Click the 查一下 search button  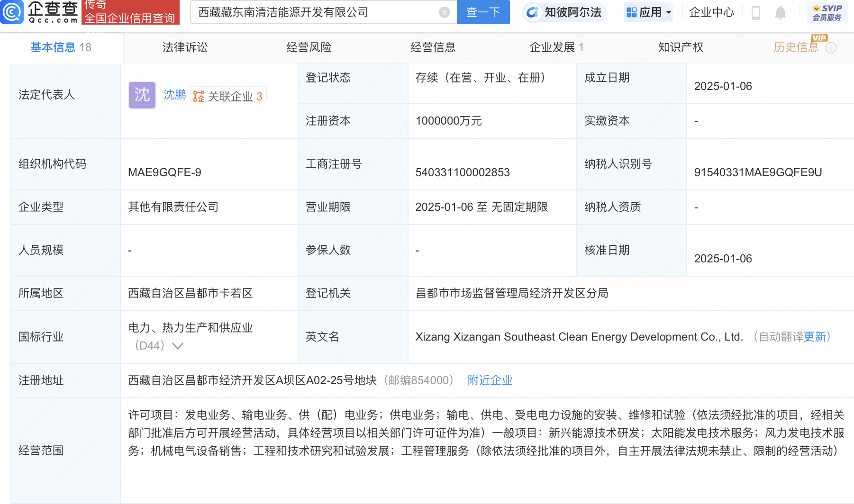pos(483,12)
